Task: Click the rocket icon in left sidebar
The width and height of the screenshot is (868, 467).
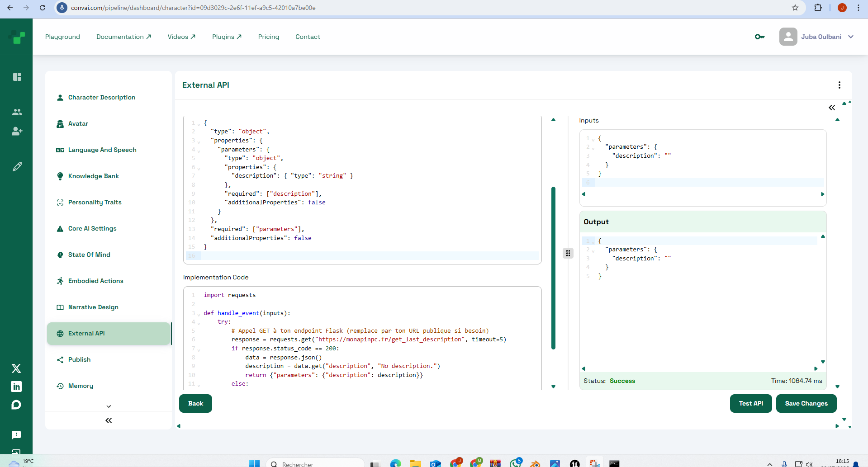Action: 17,167
